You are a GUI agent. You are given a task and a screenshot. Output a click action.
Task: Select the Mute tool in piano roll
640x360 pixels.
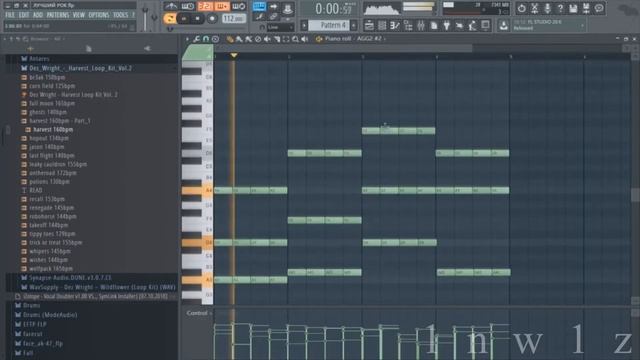tap(267, 39)
